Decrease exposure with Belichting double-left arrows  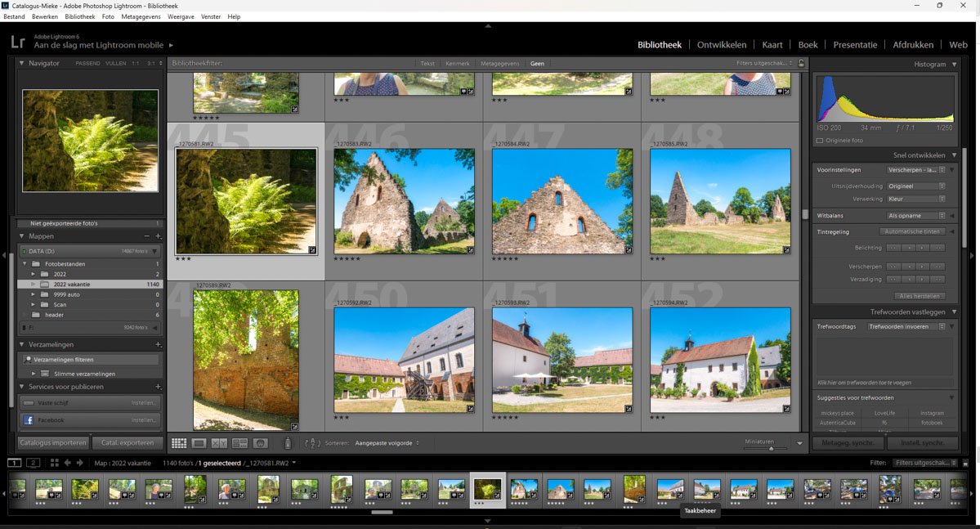894,249
